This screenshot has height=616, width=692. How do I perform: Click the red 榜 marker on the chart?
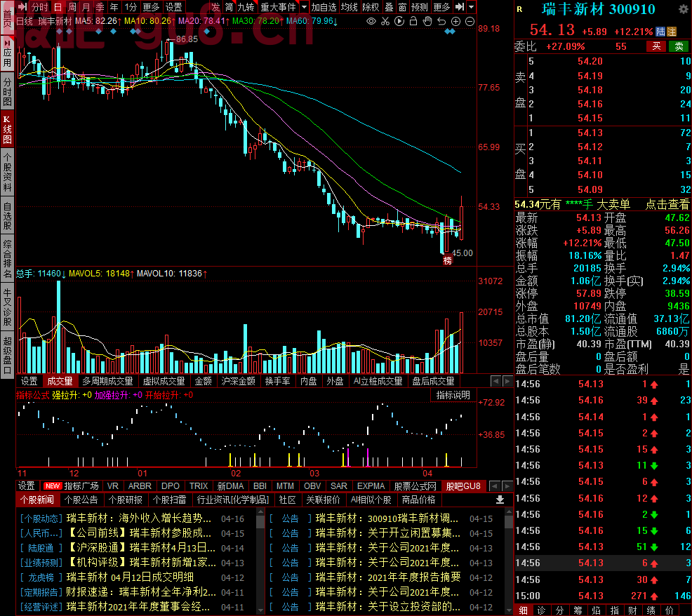448,260
